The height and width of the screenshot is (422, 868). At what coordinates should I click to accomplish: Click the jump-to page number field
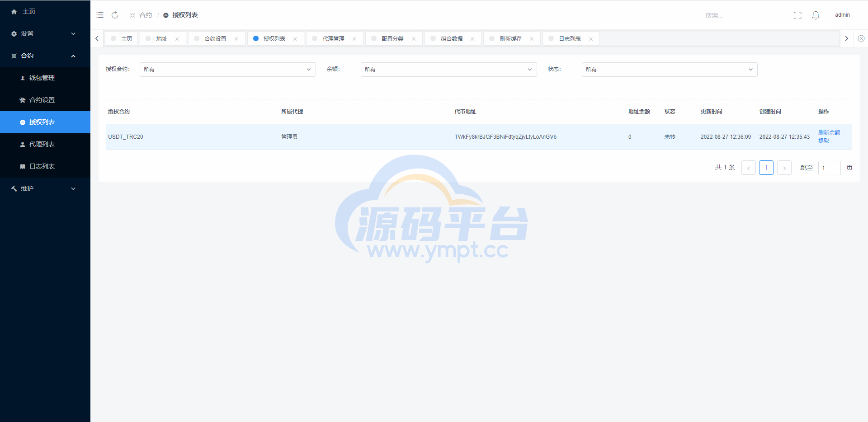click(x=829, y=168)
